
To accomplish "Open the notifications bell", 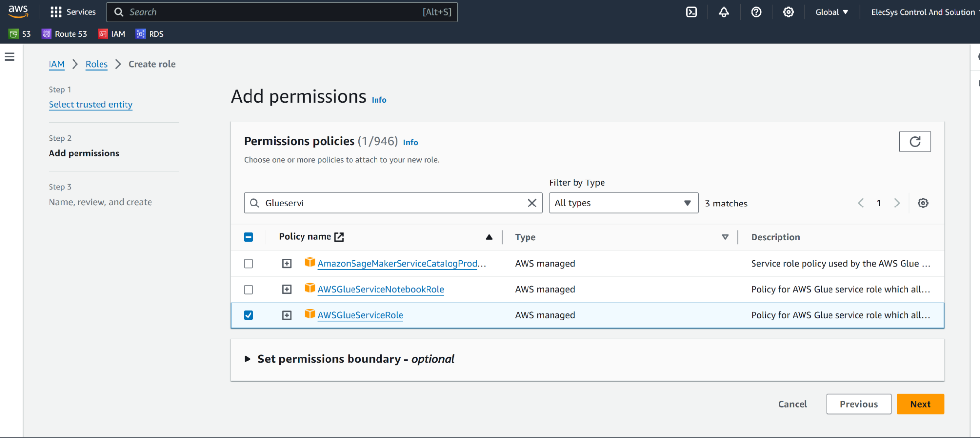I will pyautogui.click(x=724, y=12).
